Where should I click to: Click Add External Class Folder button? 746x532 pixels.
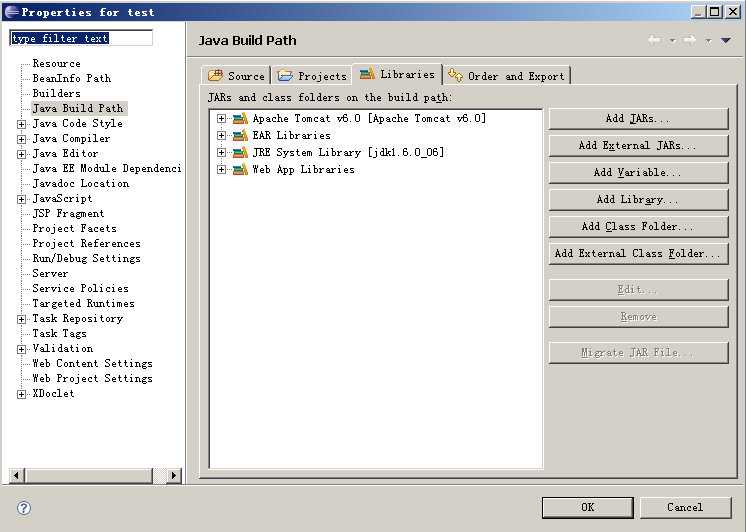(638, 254)
